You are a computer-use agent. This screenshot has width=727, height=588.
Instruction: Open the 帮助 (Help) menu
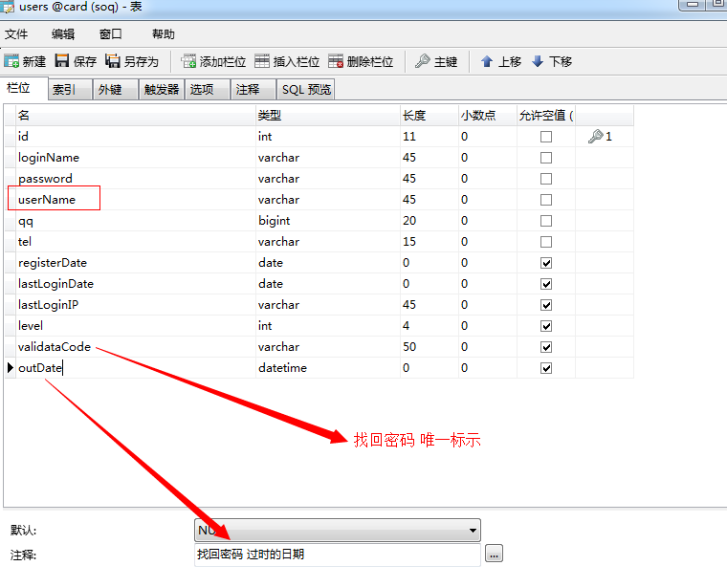[164, 33]
